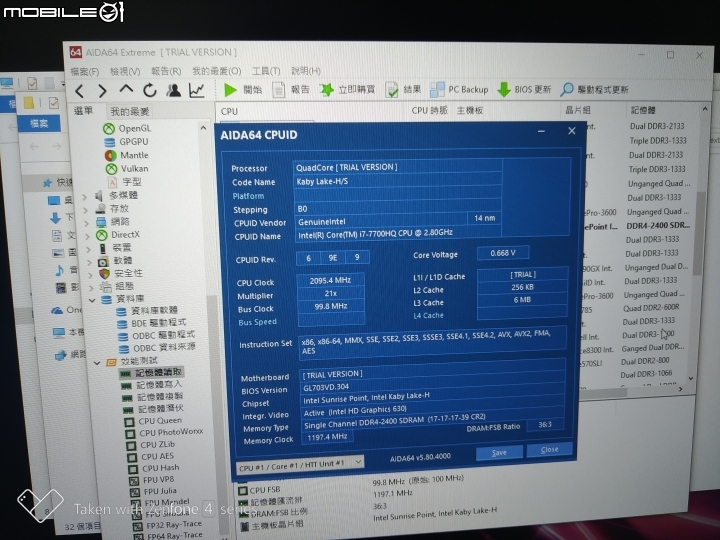This screenshot has width=720, height=540.
Task: Go forward with the right arrow toolbar icon
Action: [x=102, y=91]
